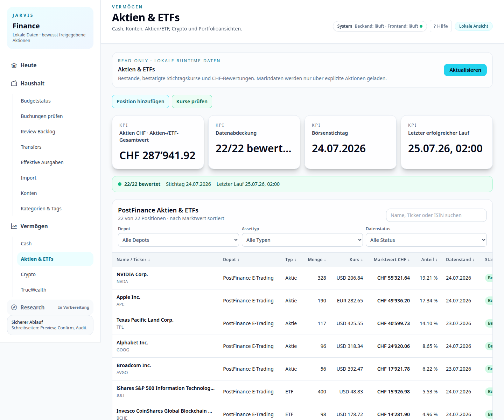Open the Depot dropdown Alle Depots
504x420 pixels.
click(178, 240)
